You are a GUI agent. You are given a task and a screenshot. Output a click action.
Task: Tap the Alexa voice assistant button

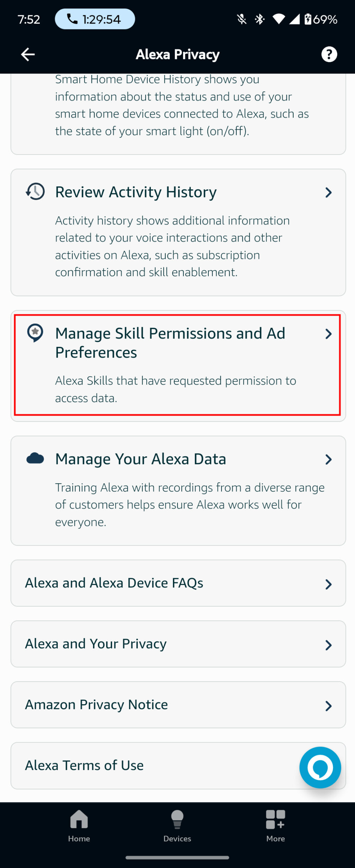coord(320,767)
